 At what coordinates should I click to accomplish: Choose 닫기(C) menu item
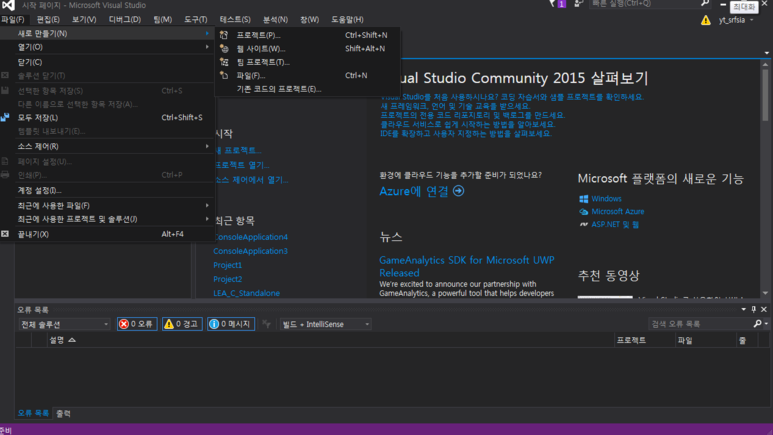tap(107, 62)
